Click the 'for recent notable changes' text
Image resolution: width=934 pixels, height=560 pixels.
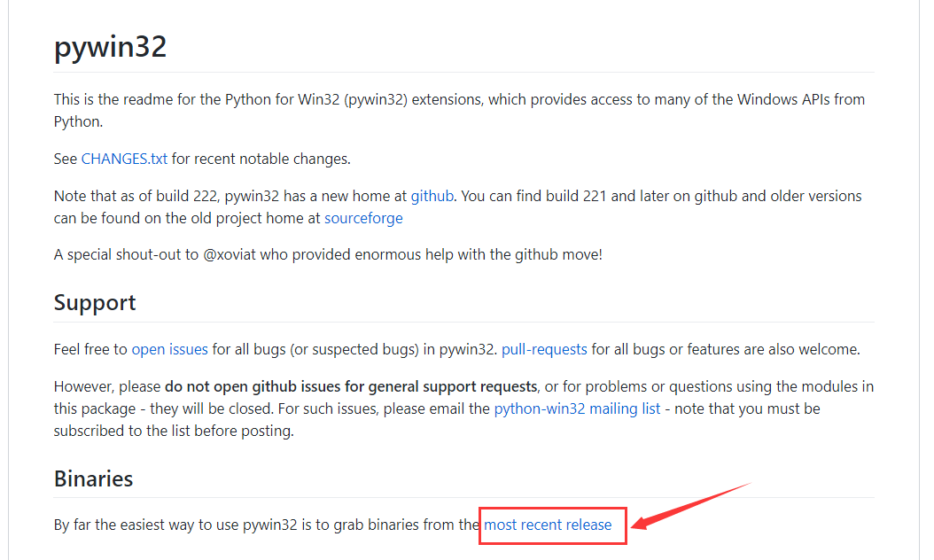261,159
